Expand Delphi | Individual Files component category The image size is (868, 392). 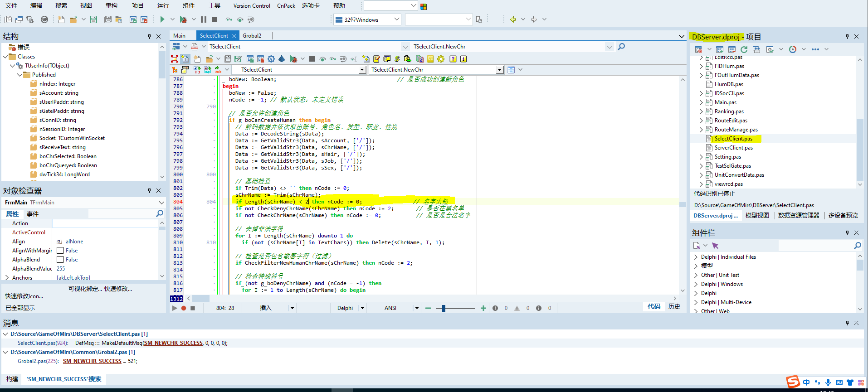pos(696,257)
